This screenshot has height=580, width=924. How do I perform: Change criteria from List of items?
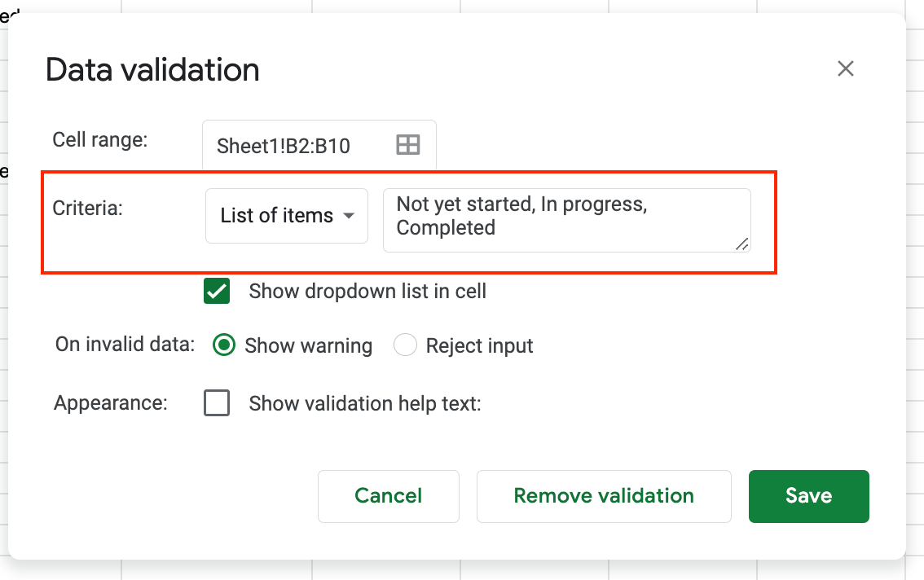[286, 216]
